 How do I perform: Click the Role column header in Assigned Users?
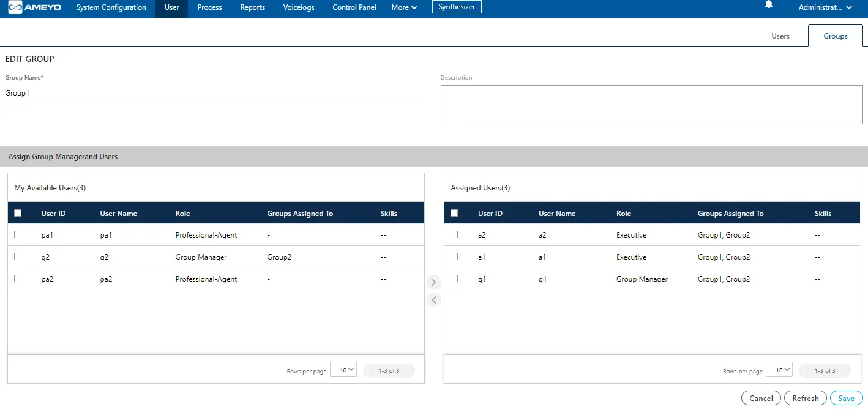pyautogui.click(x=624, y=214)
